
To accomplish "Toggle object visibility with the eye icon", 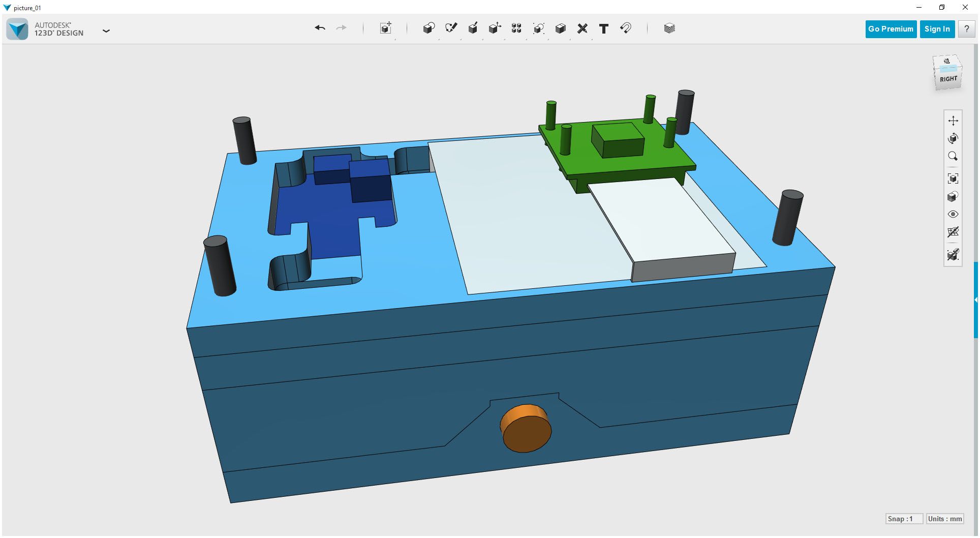I will click(x=954, y=214).
